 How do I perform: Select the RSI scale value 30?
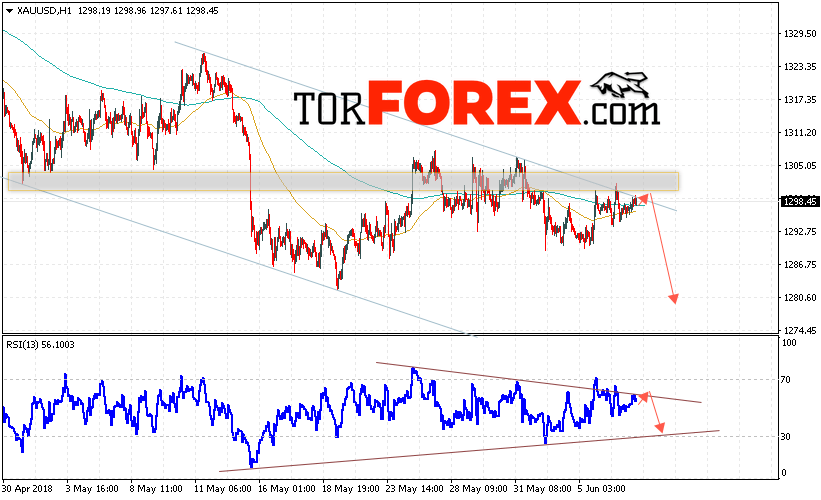785,436
